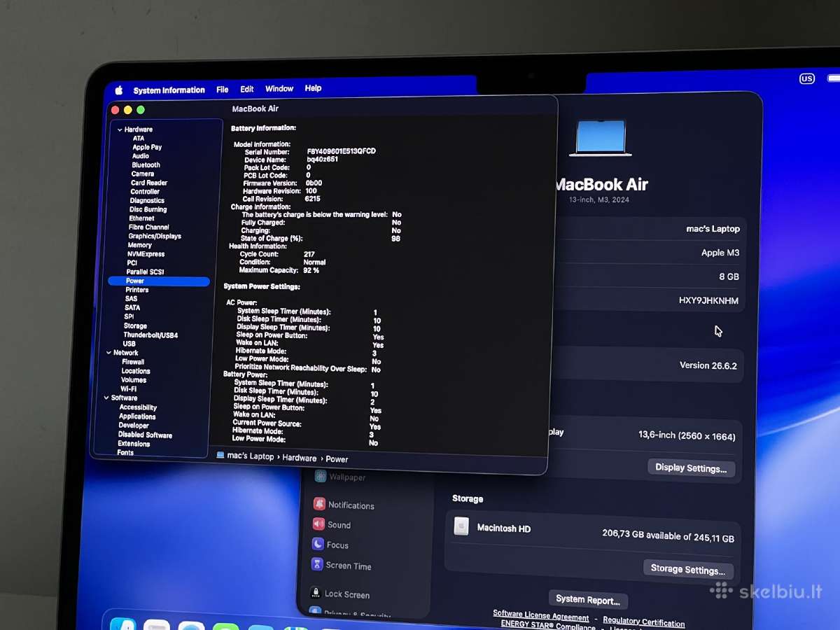Select Ethernet in the sidebar
The height and width of the screenshot is (630, 840).
(142, 218)
